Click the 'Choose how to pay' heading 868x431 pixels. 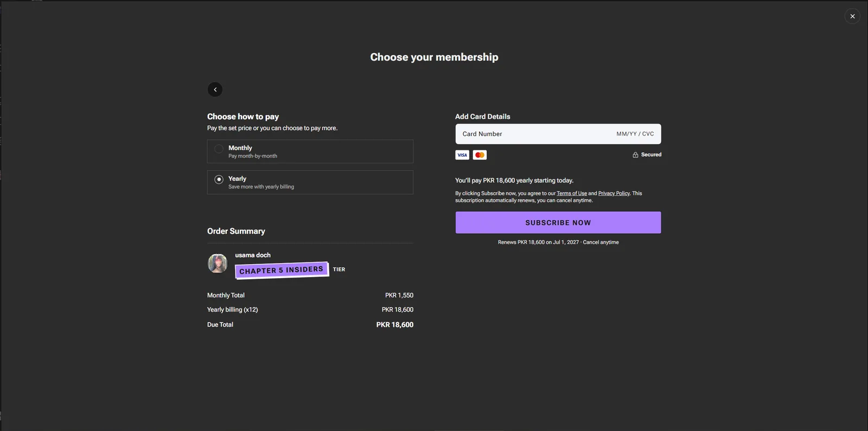point(243,117)
